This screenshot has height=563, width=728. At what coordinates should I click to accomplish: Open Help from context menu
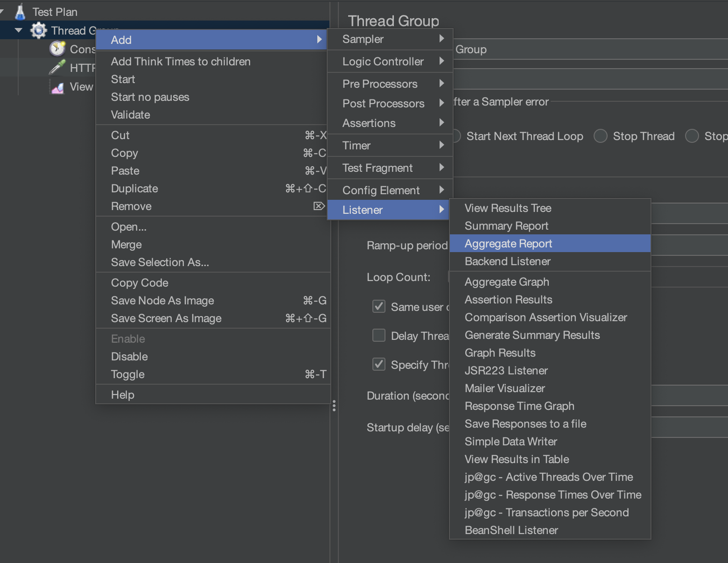212,395
